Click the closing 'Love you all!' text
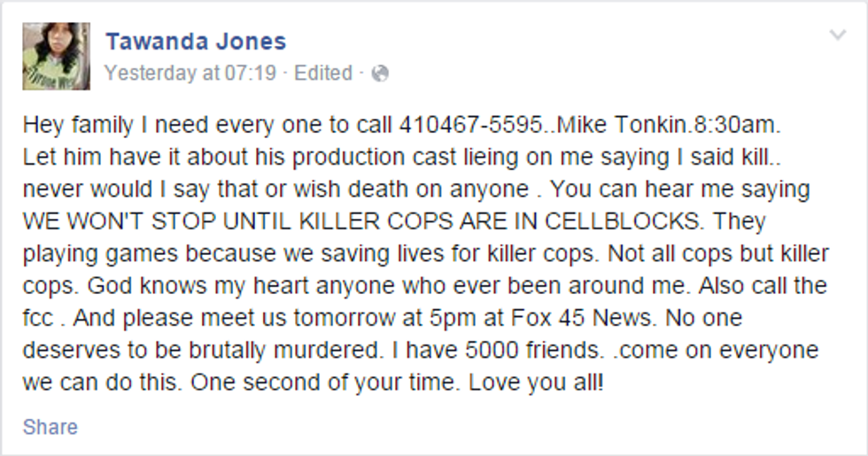The image size is (868, 456). (x=536, y=383)
